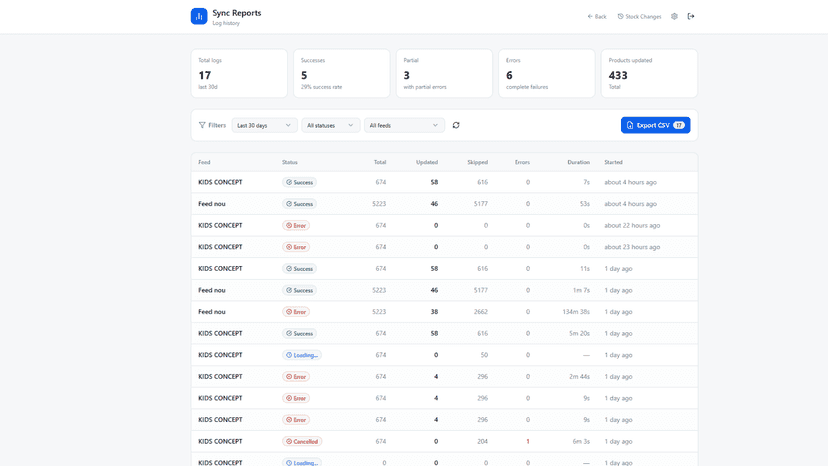Sort by the Duration column header
This screenshot has width=828, height=466.
(578, 162)
